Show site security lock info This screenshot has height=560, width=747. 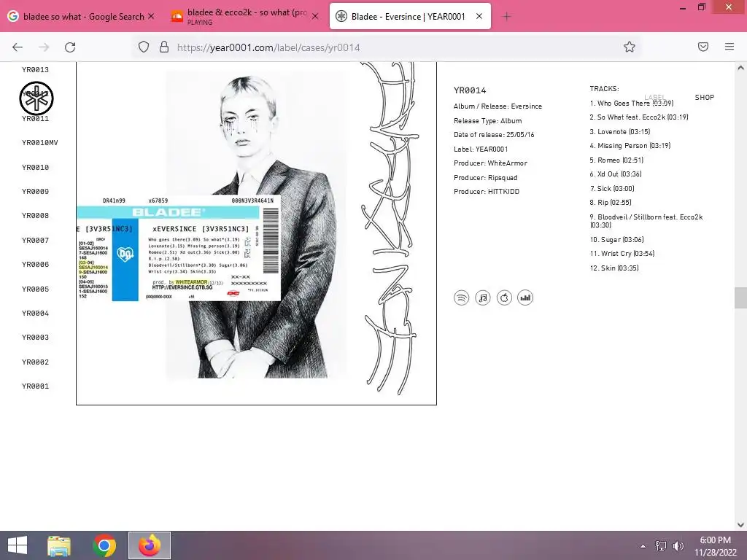click(x=164, y=47)
